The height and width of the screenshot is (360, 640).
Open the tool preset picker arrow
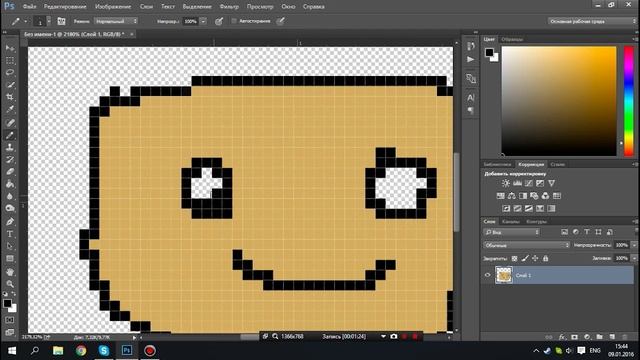[x=25, y=21]
